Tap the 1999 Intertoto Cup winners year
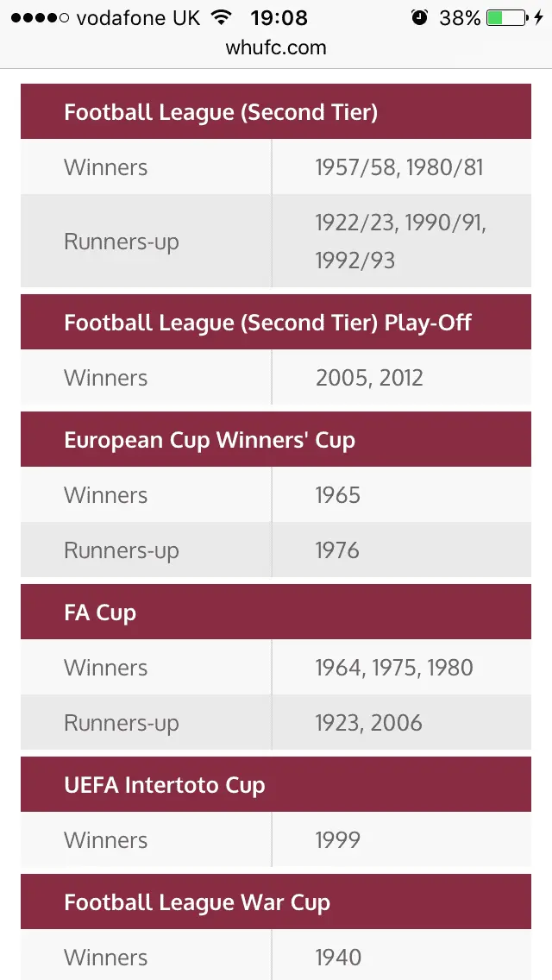Viewport: 552px width, 980px height. 337,840
